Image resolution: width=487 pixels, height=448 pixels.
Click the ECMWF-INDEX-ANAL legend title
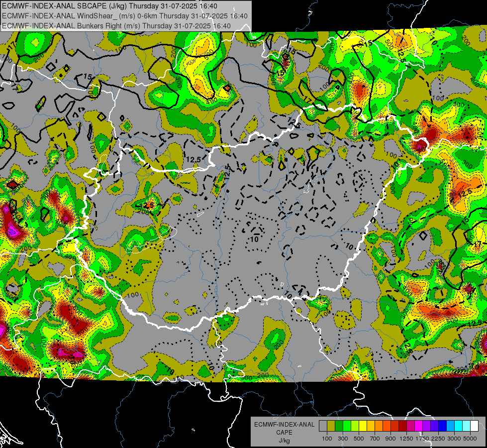tap(284, 425)
